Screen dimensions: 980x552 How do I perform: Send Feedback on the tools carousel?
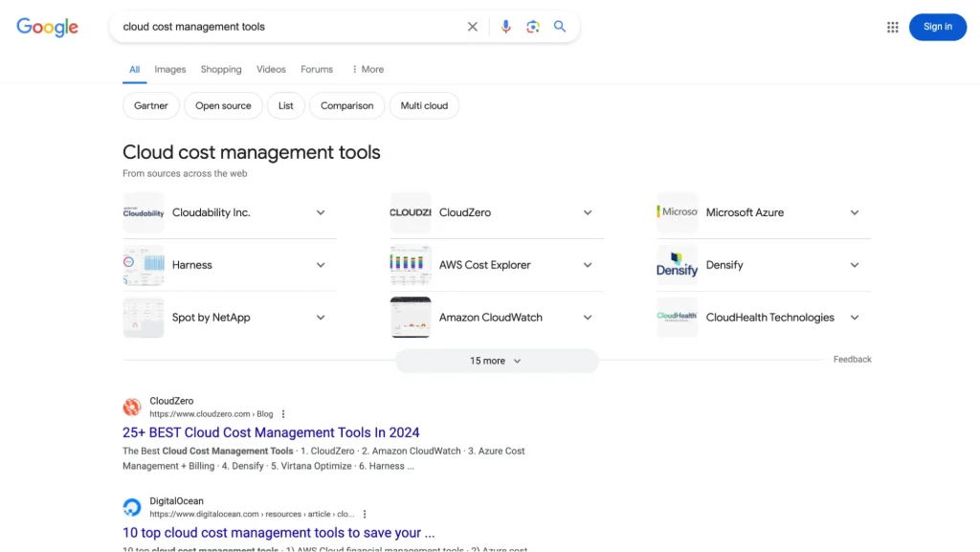click(852, 359)
